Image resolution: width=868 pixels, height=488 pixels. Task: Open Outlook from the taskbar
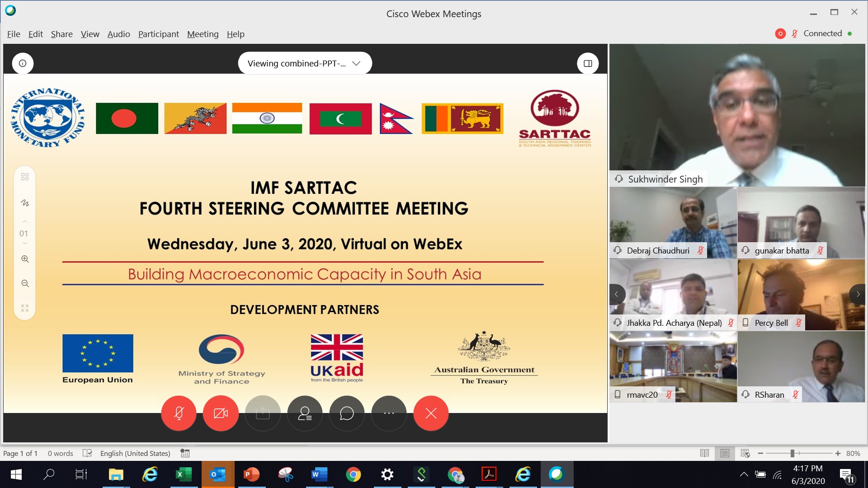click(x=217, y=474)
